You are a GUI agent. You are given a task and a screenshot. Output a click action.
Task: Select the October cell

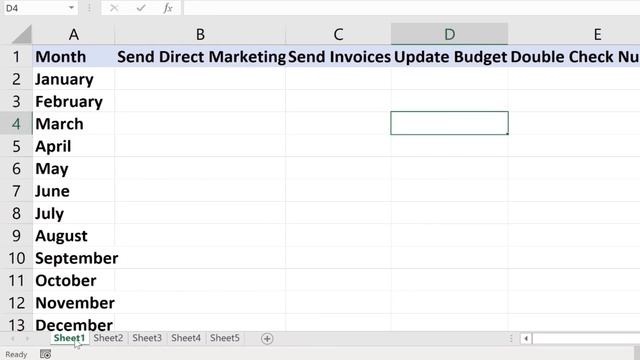pos(73,280)
